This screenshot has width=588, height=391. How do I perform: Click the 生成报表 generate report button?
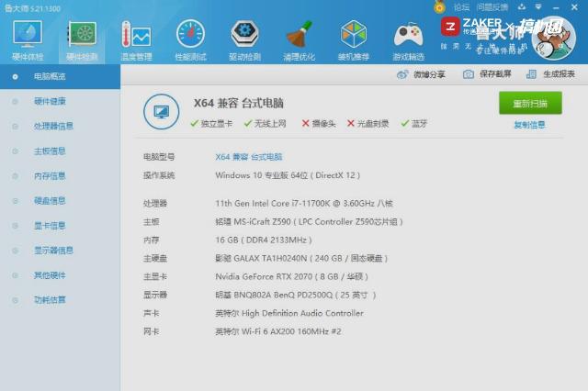(x=550, y=74)
